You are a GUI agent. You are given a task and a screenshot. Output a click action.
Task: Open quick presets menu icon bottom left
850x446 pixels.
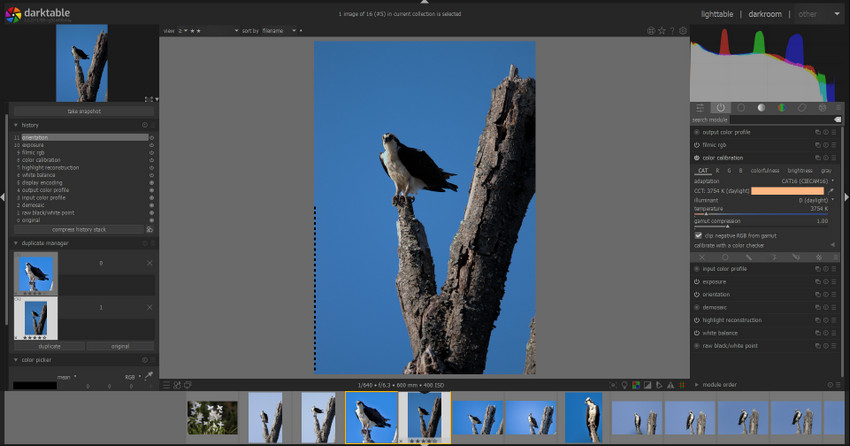[166, 385]
